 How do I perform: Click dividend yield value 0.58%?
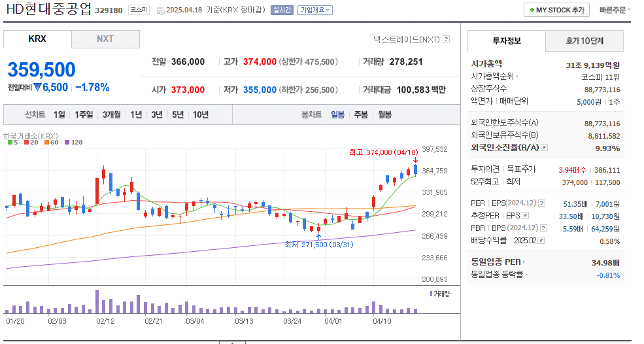tap(609, 241)
